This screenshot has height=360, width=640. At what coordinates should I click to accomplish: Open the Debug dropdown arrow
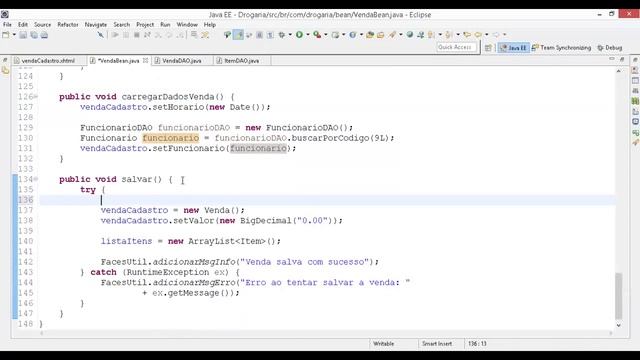pos(290,35)
